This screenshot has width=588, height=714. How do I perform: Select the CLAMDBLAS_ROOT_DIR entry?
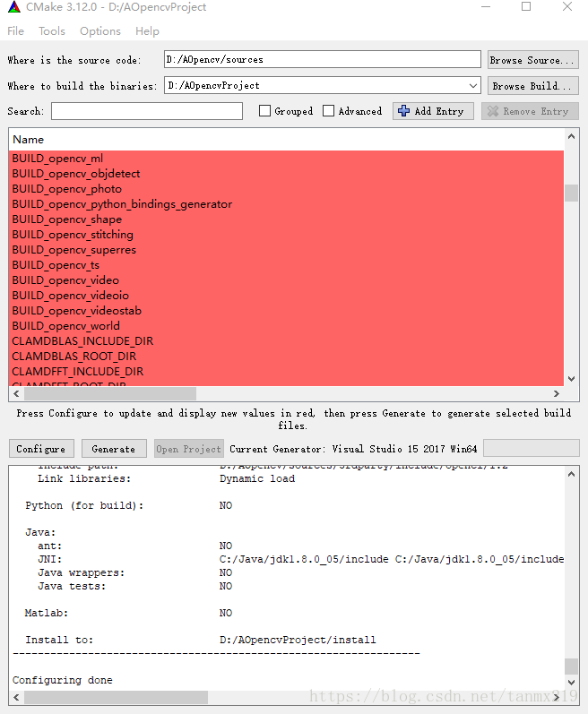pos(286,357)
